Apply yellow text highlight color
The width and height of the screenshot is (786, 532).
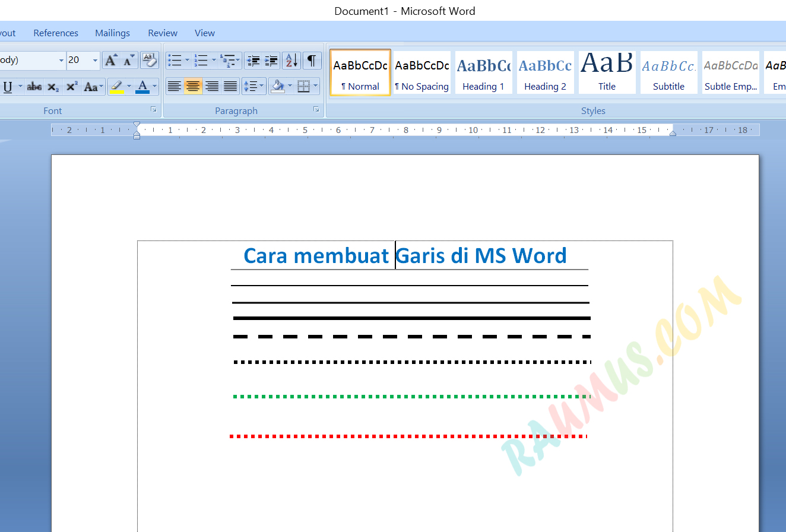click(x=117, y=87)
